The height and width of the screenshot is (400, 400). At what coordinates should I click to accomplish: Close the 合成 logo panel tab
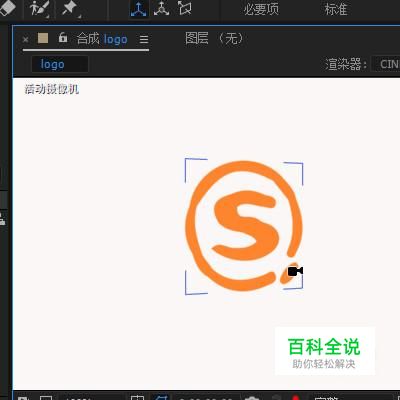[25, 40]
